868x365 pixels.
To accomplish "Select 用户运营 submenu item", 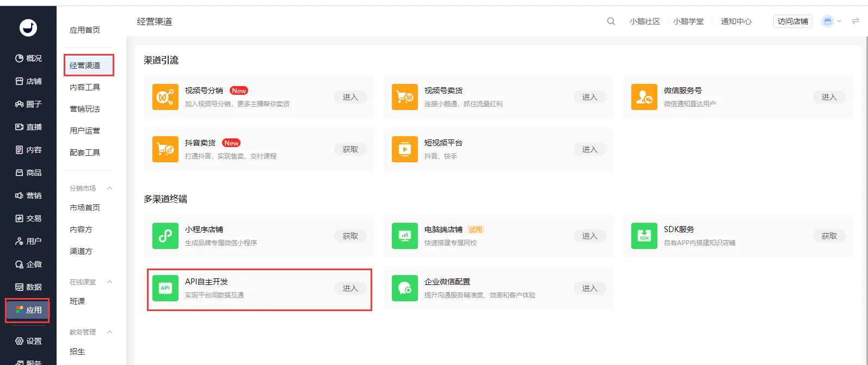I will pos(85,131).
